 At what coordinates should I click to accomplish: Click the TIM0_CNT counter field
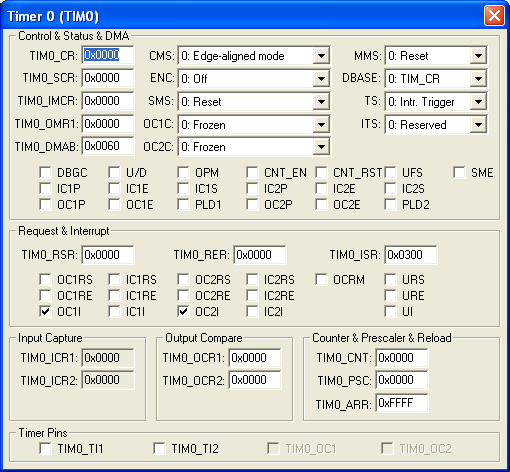tap(402, 358)
